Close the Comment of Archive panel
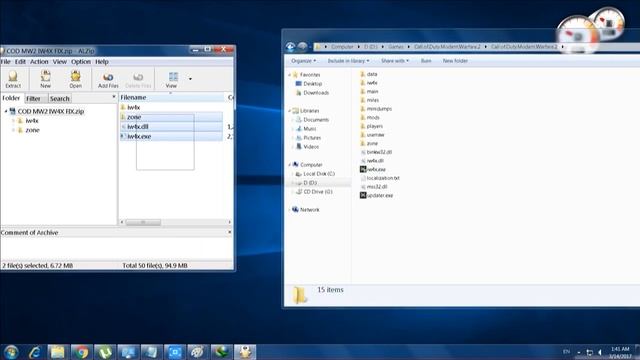 tap(229, 232)
